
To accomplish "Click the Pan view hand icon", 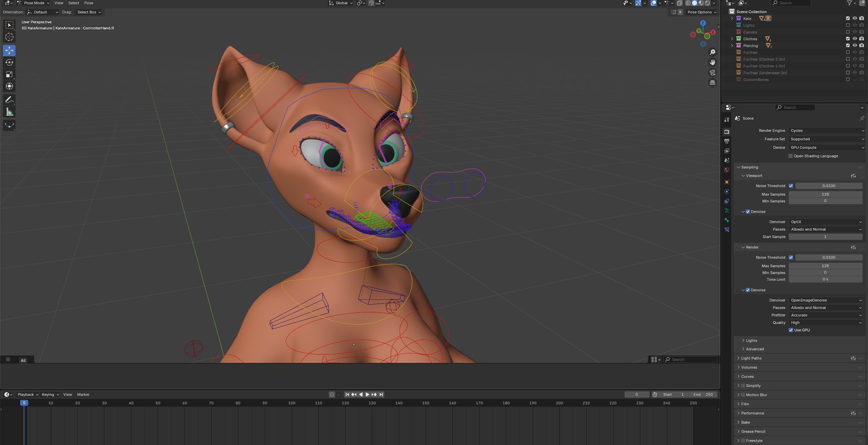I will click(712, 62).
